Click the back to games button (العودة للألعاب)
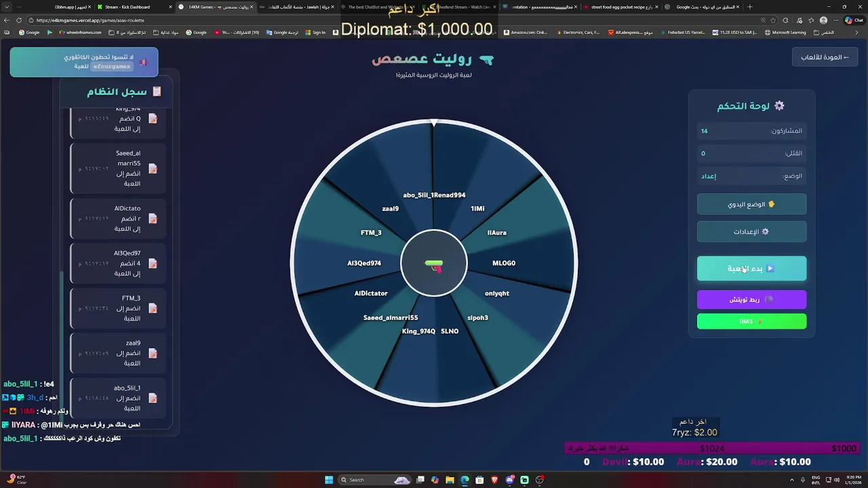The height and width of the screenshot is (488, 868). 824,57
